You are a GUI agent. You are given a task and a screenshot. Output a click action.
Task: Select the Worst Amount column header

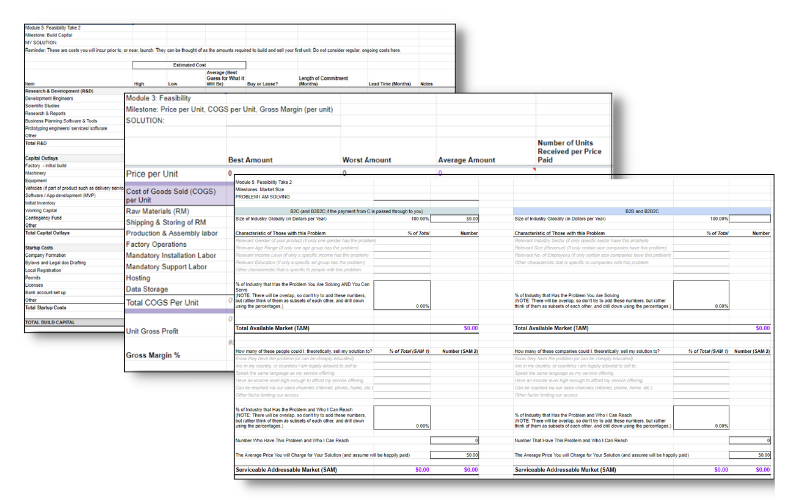click(366, 160)
